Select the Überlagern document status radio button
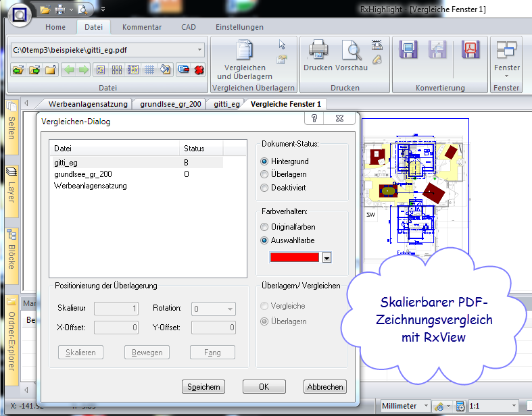 pyautogui.click(x=264, y=174)
